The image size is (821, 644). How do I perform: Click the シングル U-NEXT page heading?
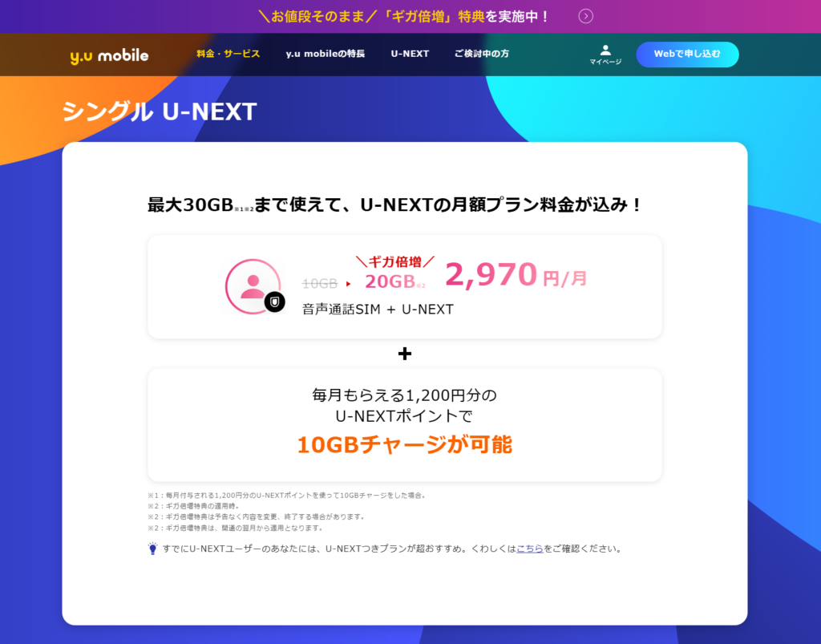tap(160, 111)
